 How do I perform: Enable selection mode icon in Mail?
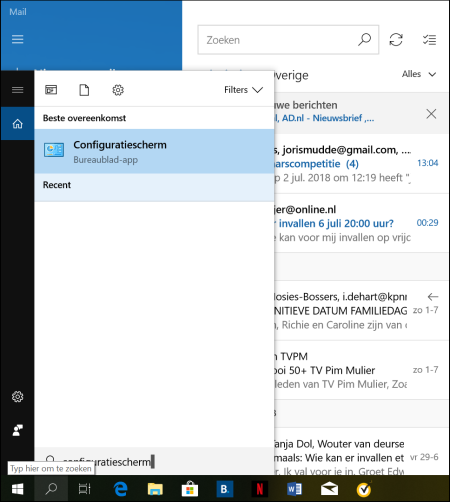click(429, 40)
